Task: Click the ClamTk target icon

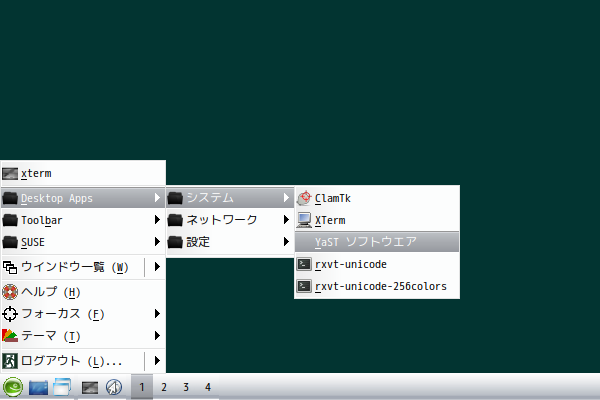Action: (305, 198)
